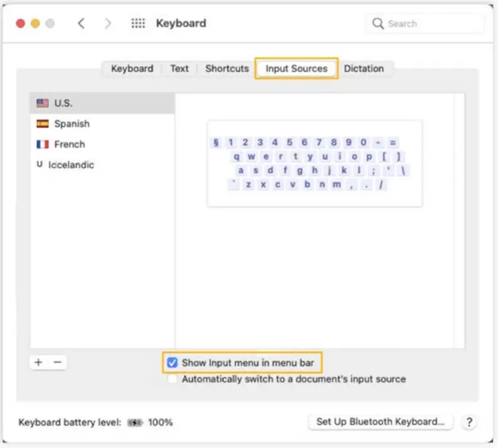Switch to the Text tab
The width and height of the screenshot is (498, 448).
[x=180, y=68]
